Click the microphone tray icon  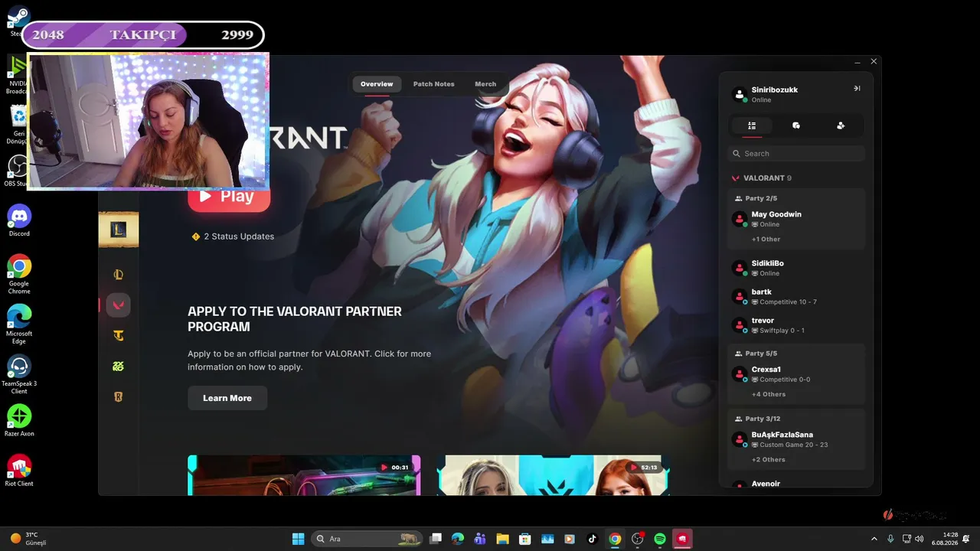890,539
